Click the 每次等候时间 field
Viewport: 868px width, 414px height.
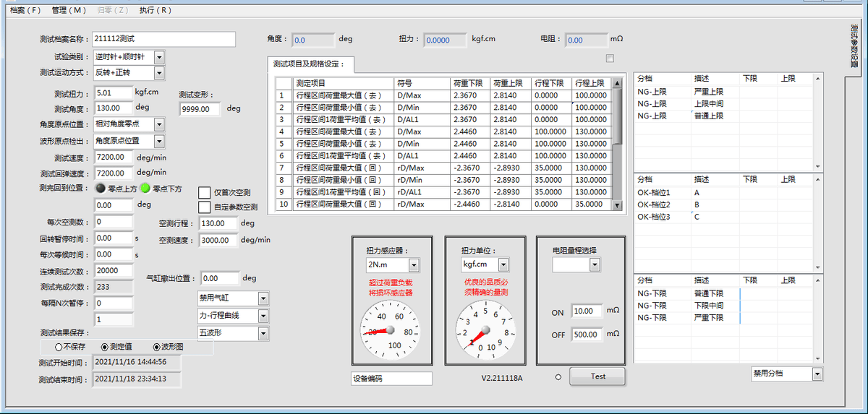point(113,254)
